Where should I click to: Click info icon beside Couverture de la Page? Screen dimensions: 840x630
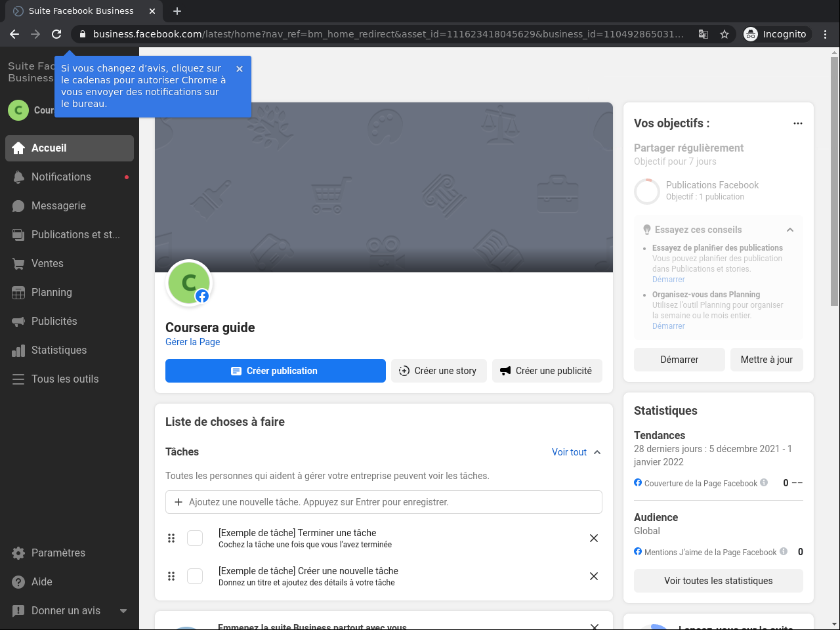[764, 483]
